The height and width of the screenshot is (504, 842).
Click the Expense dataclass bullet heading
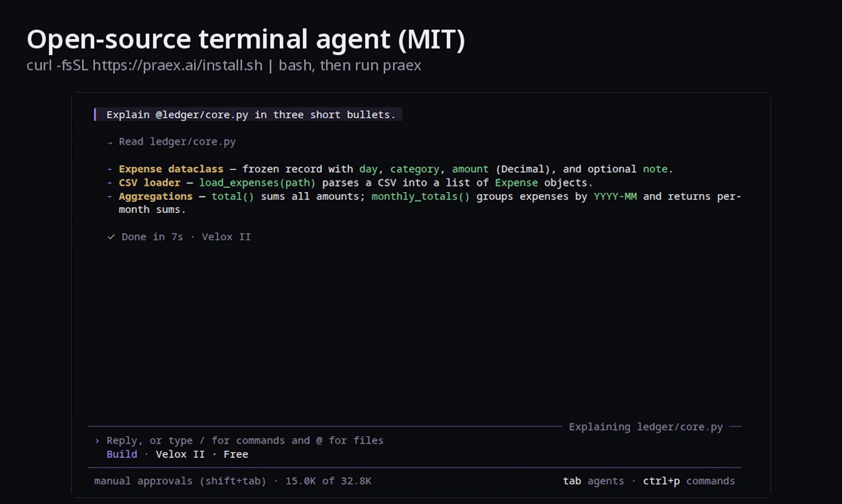click(171, 169)
